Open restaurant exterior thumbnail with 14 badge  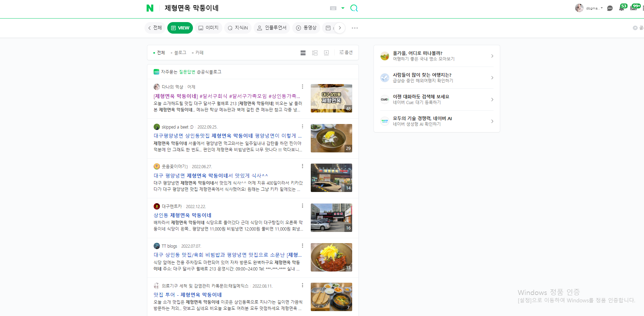click(331, 178)
